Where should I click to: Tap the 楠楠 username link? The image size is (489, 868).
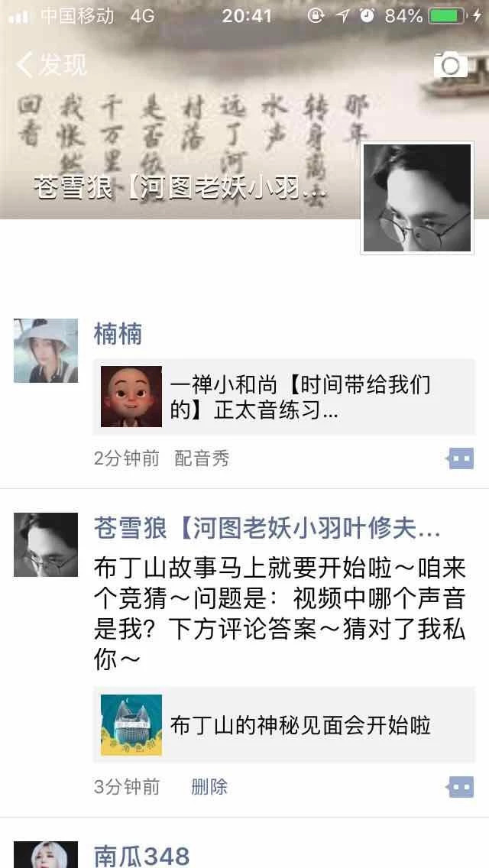(118, 335)
